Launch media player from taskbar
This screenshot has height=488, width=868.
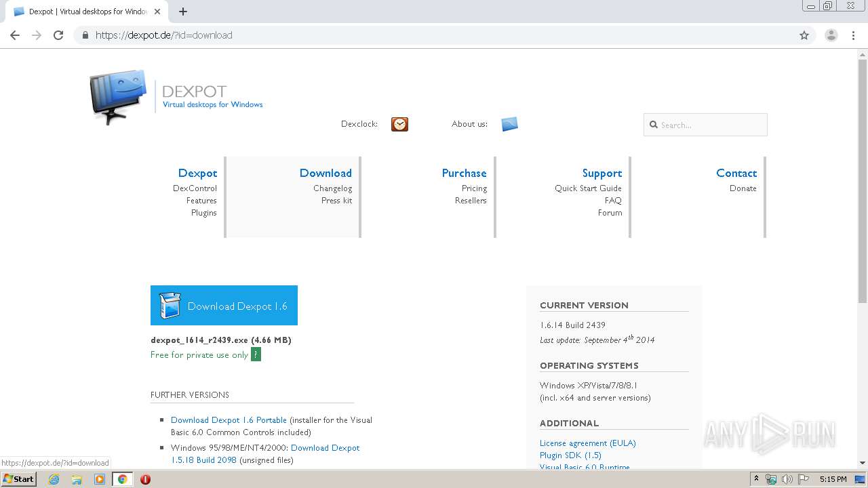tap(100, 479)
